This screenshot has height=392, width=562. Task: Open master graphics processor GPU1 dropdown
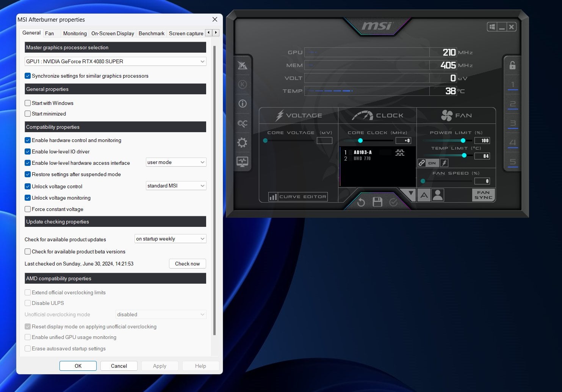tap(116, 61)
